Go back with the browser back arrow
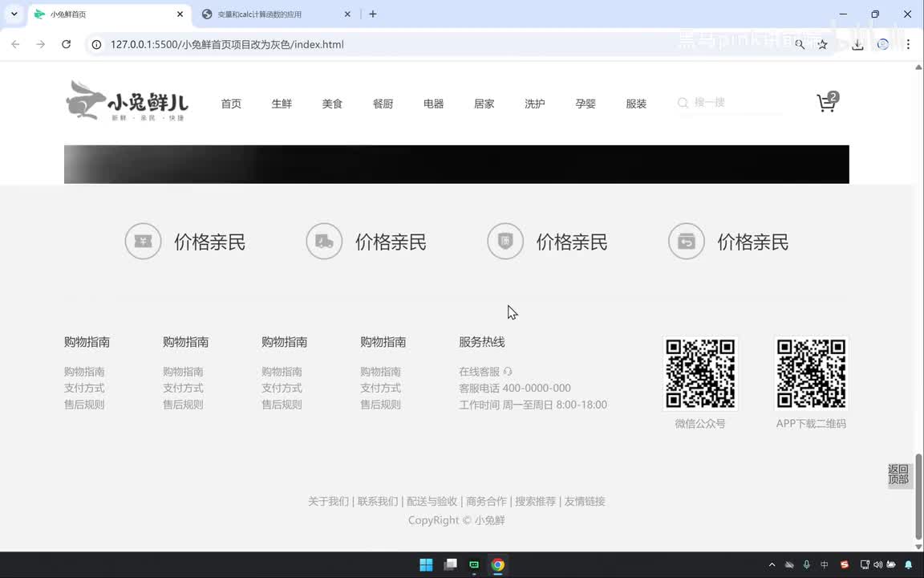Image resolution: width=924 pixels, height=578 pixels. click(x=15, y=44)
